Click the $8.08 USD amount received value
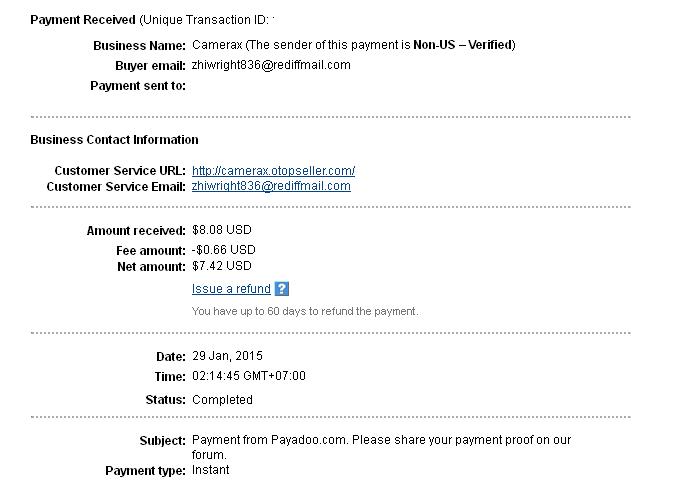 [x=221, y=231]
